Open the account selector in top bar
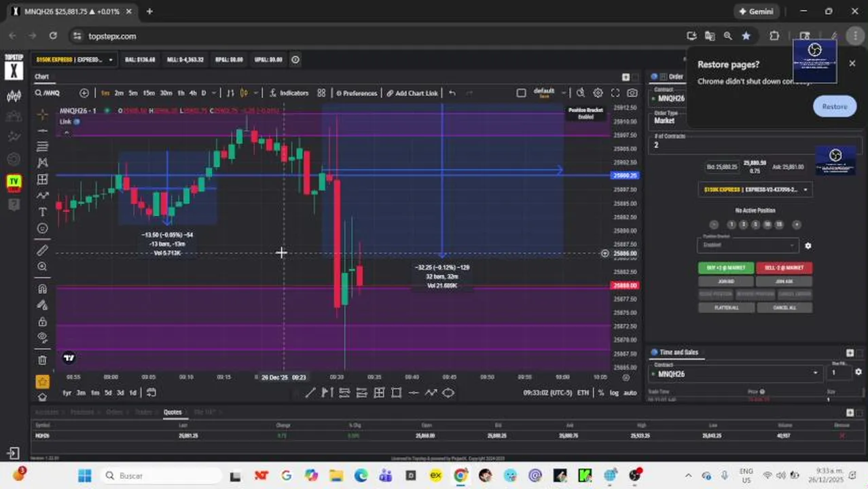This screenshot has width=868, height=489. pyautogui.click(x=75, y=60)
